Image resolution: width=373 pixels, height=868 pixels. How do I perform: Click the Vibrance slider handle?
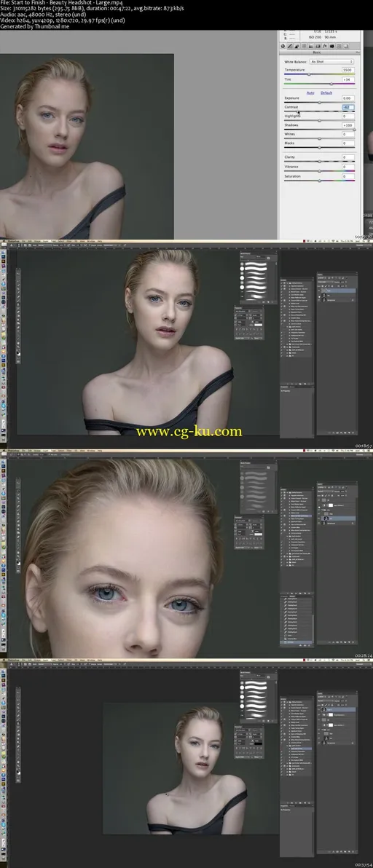(x=319, y=171)
